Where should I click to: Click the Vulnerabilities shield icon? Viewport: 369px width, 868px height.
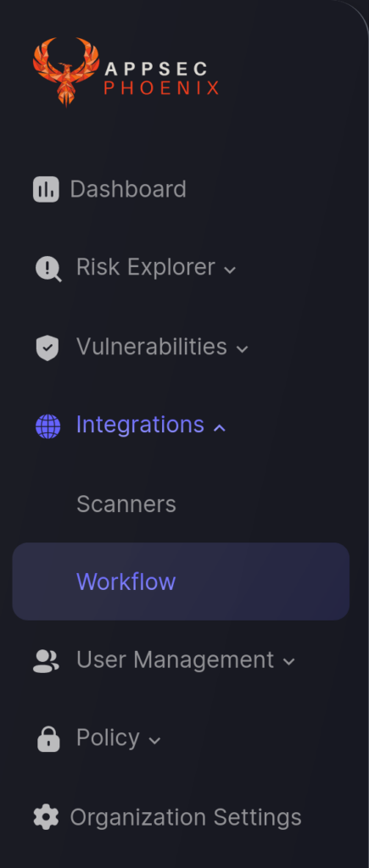[x=48, y=348]
